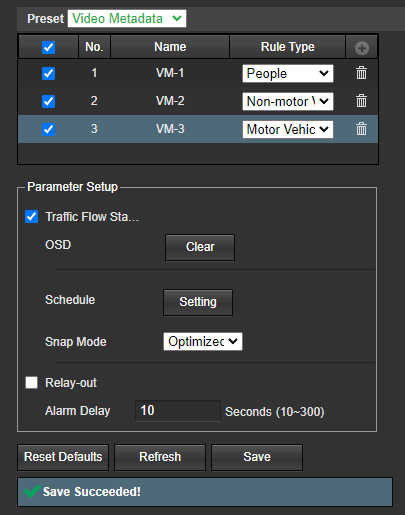Uncheck the VM-1 rule checkbox
This screenshot has width=405, height=515.
[x=48, y=73]
